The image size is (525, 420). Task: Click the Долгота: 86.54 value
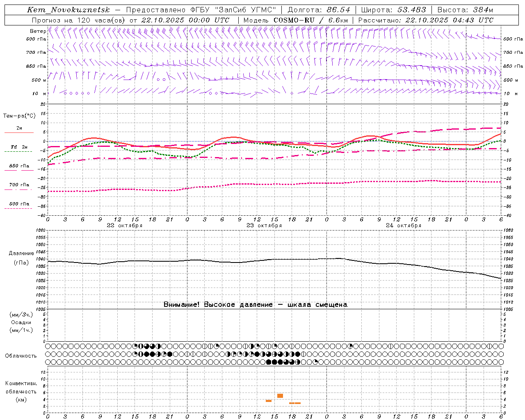coord(319,10)
